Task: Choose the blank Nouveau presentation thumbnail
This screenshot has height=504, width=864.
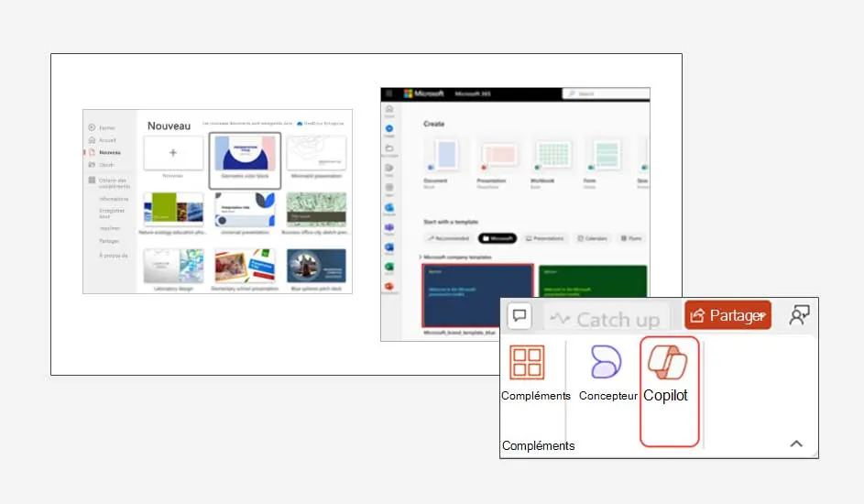Action: [173, 153]
